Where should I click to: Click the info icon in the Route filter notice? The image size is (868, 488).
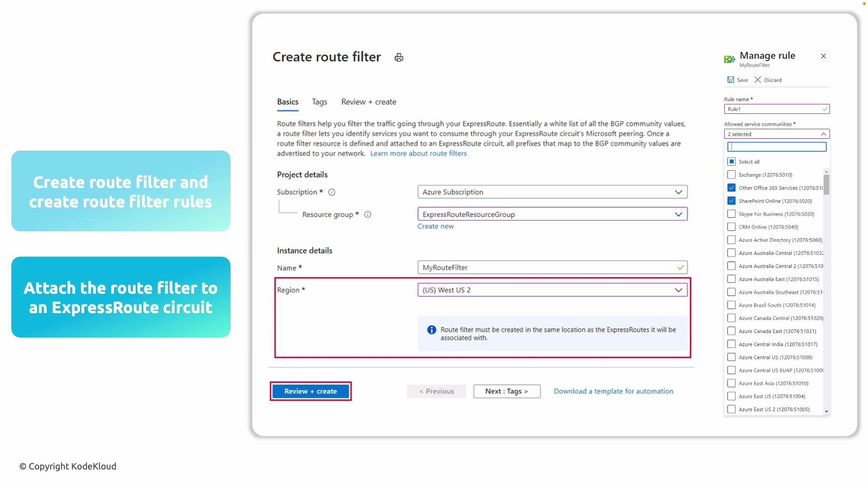(x=432, y=330)
